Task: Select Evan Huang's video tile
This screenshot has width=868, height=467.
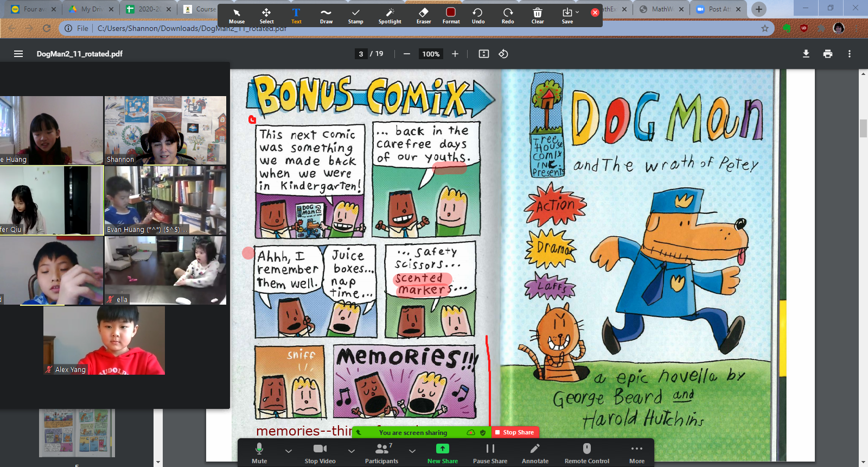Action: (165, 200)
